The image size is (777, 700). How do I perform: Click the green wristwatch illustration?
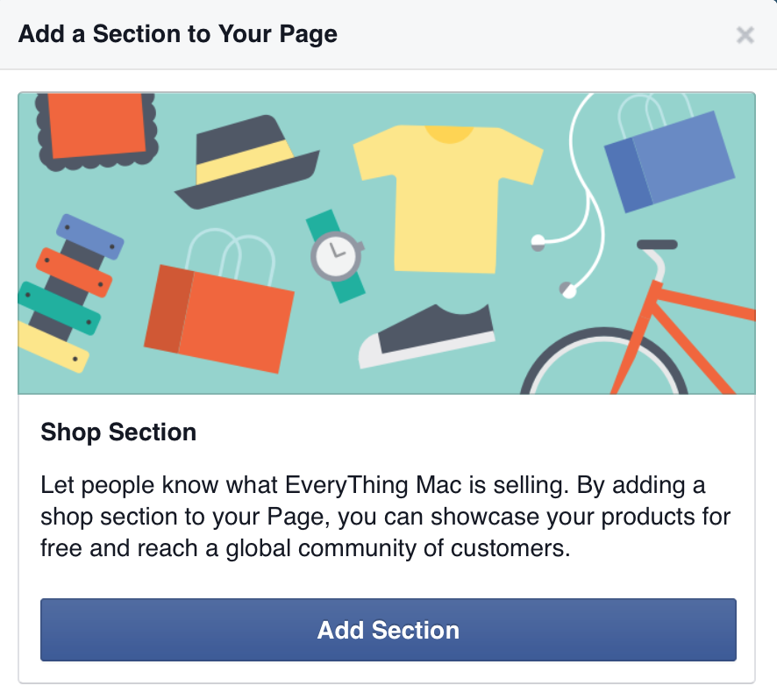click(337, 256)
